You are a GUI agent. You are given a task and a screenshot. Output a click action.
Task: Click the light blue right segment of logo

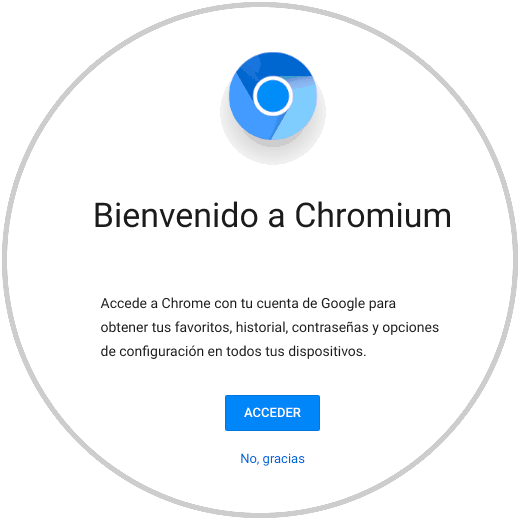click(295, 112)
